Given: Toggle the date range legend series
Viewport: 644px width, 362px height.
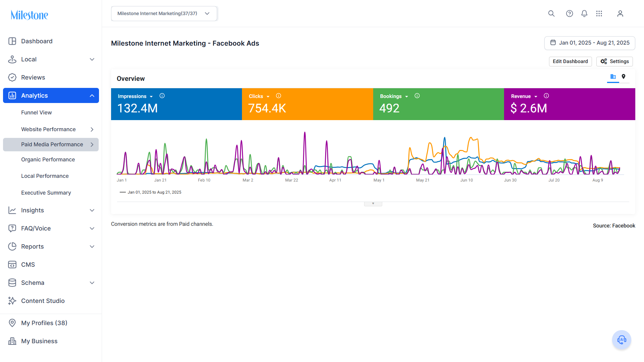Looking at the screenshot, I should (150, 192).
